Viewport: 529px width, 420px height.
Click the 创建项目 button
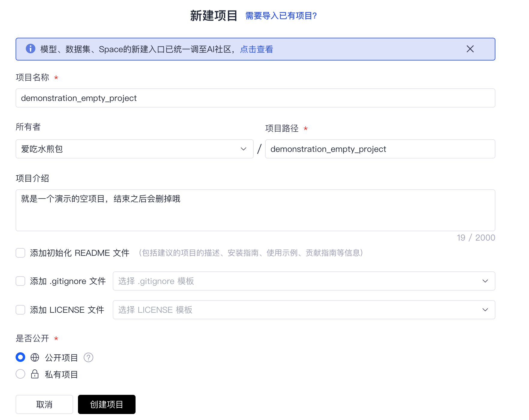point(106,404)
